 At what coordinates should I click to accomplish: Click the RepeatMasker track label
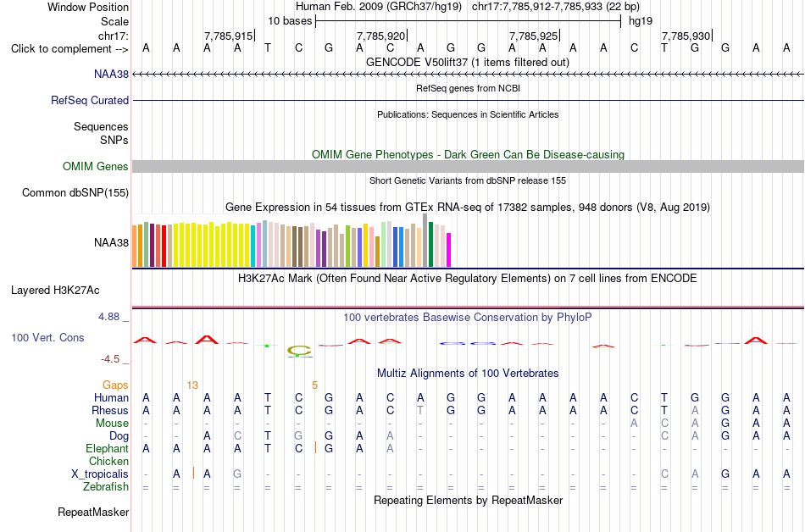93,512
